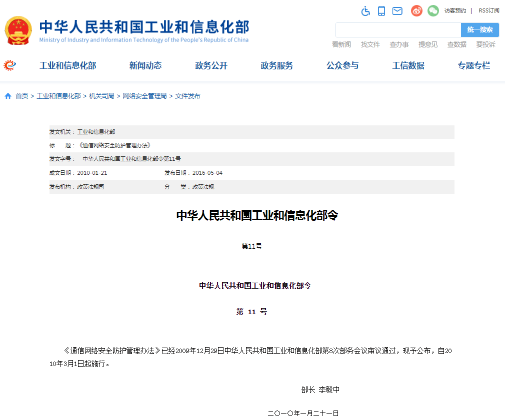Select 工信数据 from the navigation bar
The image size is (505, 420).
[x=408, y=65]
